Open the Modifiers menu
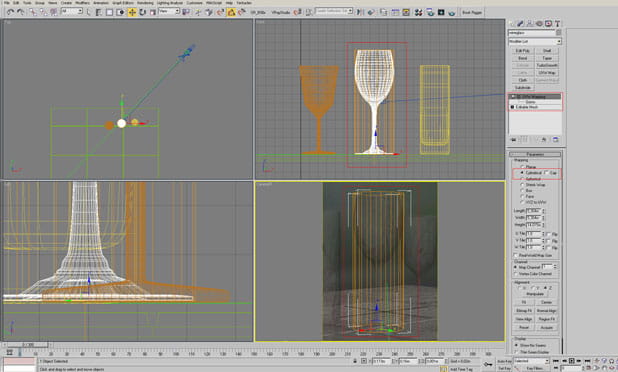The width and height of the screenshot is (618, 372). click(x=82, y=3)
